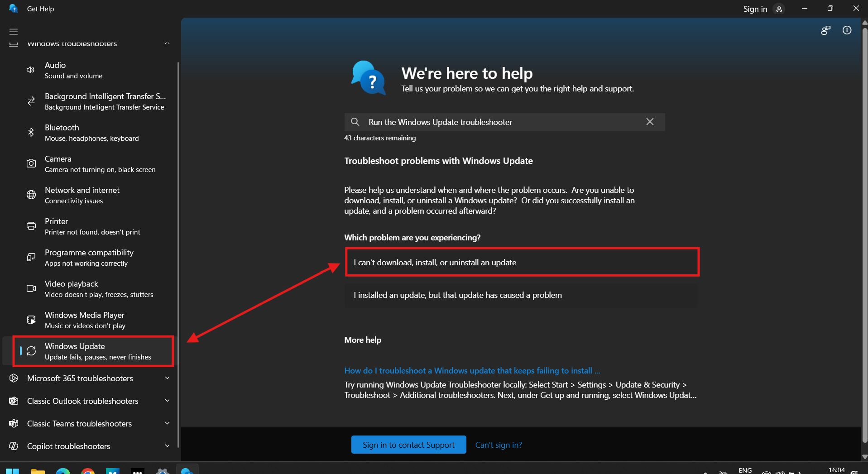The height and width of the screenshot is (474, 868).
Task: Clear the search box with X
Action: [650, 122]
